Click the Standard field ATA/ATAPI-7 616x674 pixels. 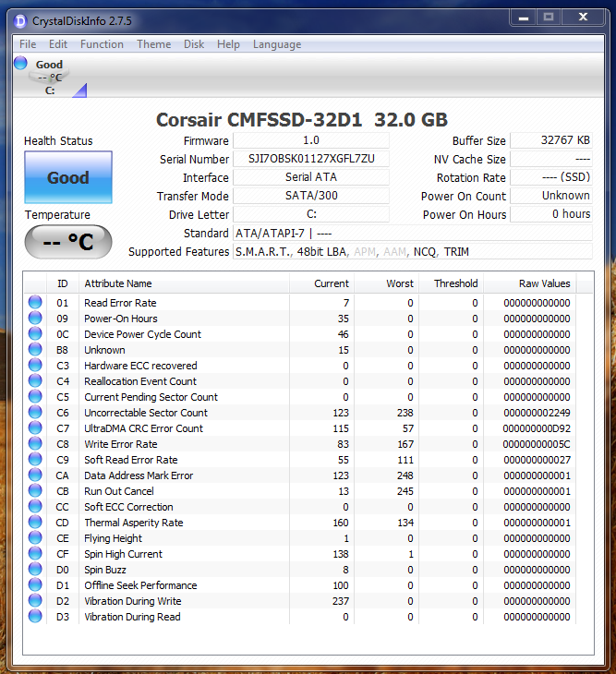413,233
